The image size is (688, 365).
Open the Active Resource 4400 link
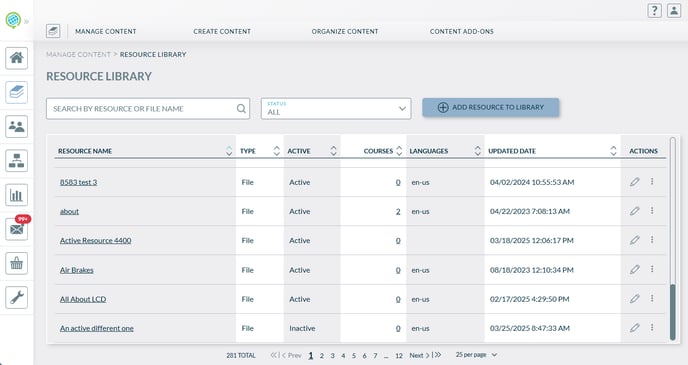pyautogui.click(x=96, y=240)
